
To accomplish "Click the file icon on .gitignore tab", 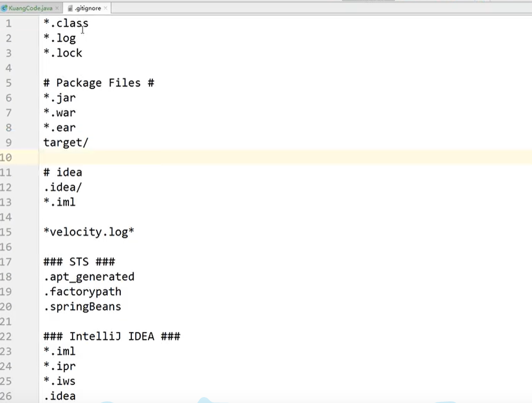I will 70,8.
